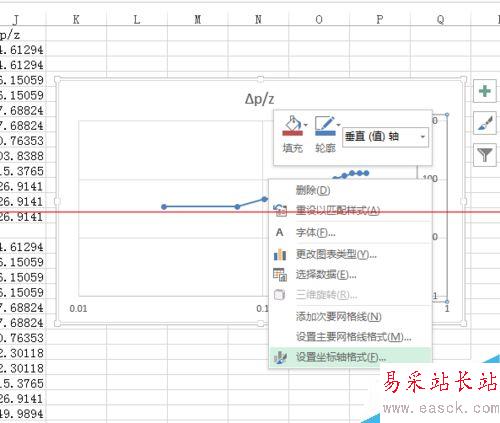Select the chart title Δp/z
Screen dimensions: 500x423
coord(259,99)
